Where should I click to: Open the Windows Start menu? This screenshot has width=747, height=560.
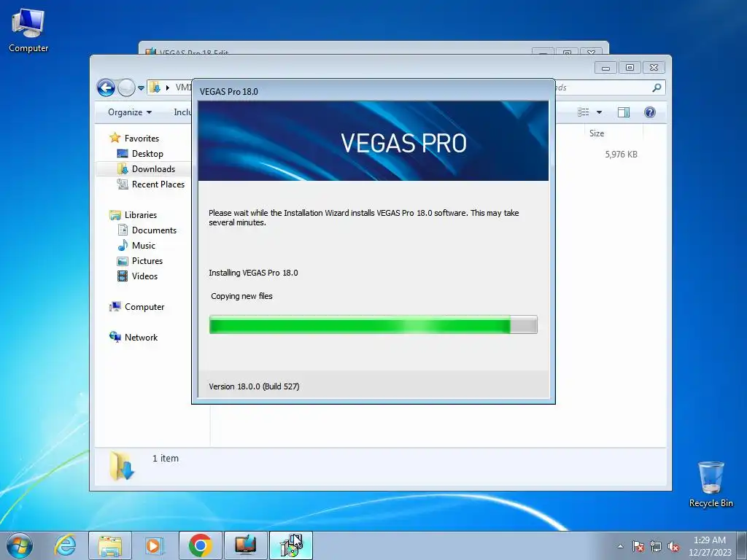tap(20, 545)
